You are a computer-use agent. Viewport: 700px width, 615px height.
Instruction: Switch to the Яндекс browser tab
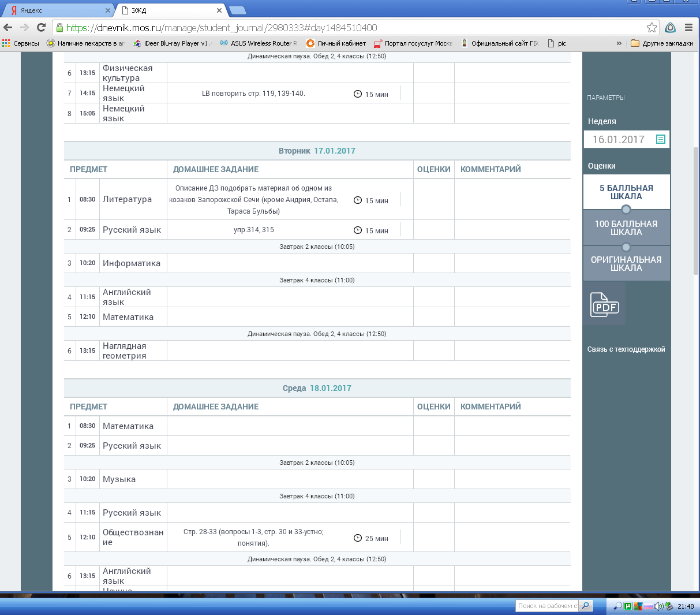coord(58,10)
